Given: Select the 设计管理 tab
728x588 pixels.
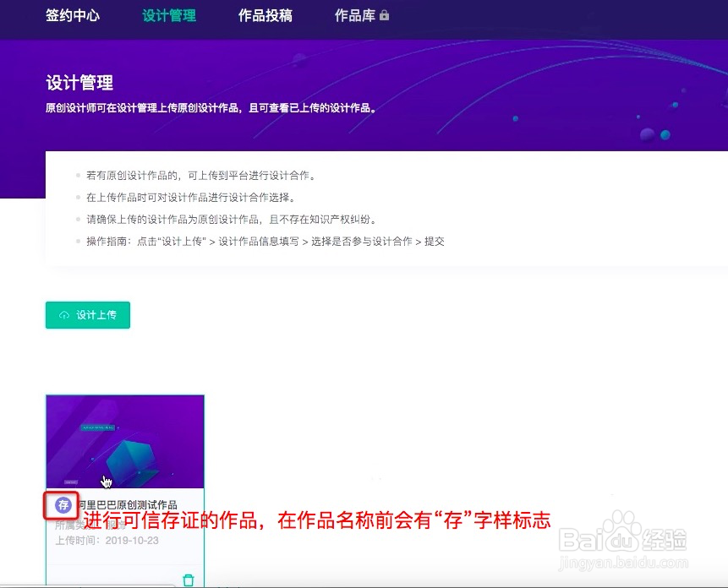Looking at the screenshot, I should pos(169,15).
